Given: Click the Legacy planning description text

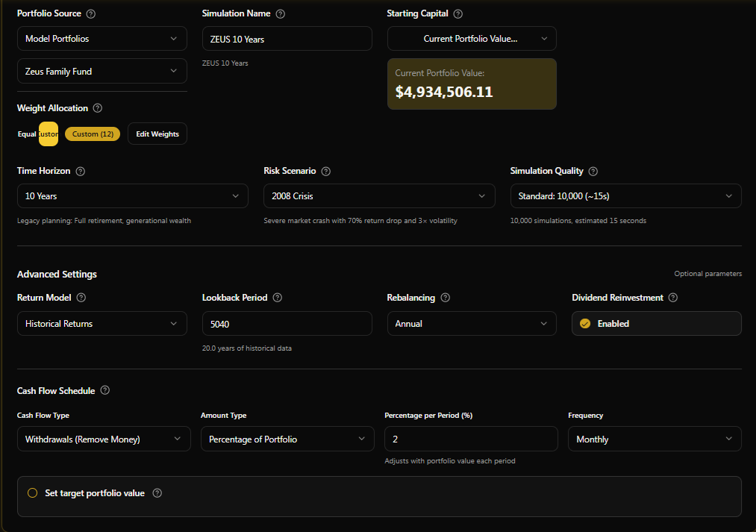Looking at the screenshot, I should 104,221.
